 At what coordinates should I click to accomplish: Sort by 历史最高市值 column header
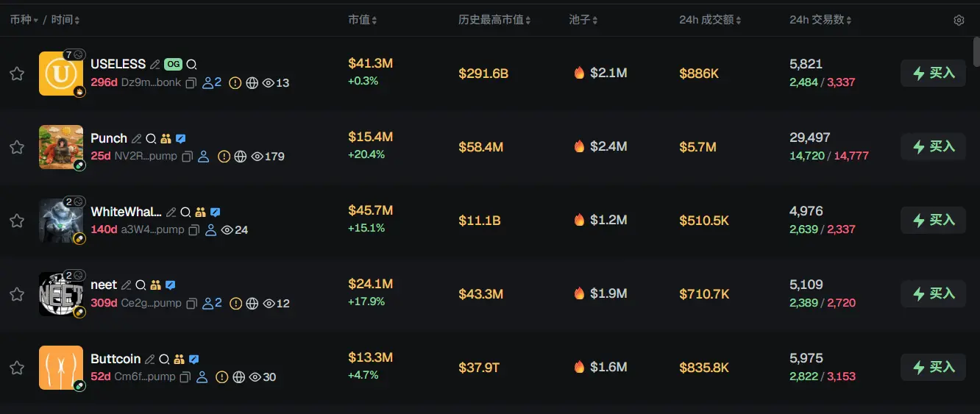(x=494, y=20)
